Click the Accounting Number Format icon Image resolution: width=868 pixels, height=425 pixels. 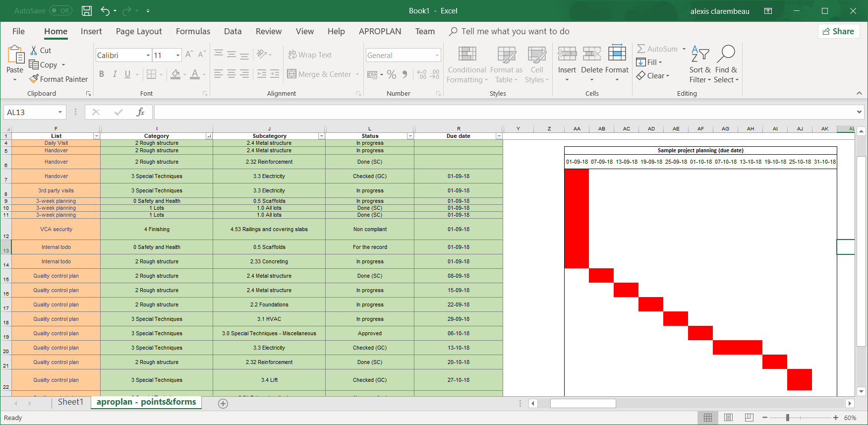click(372, 74)
